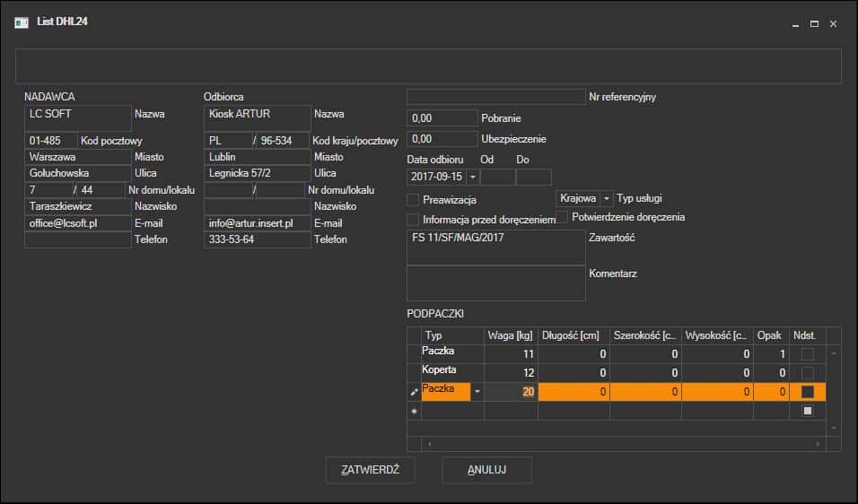The image size is (858, 504).
Task: Click the sender Ulica field Gołuchowska
Action: [78, 173]
